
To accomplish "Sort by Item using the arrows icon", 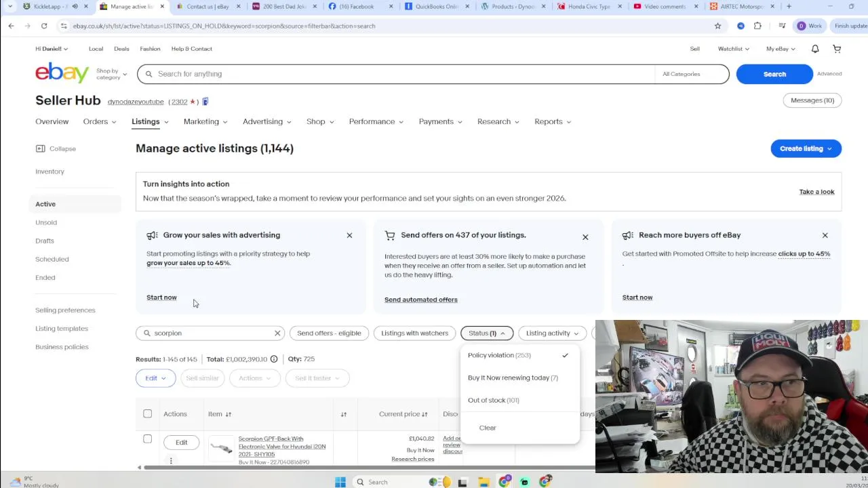I will 229,414.
